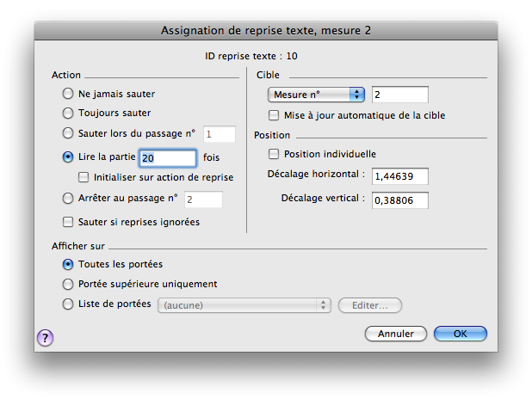The image size is (532, 399).
Task: Open the 'Mesure n°' target dropdown
Action: [x=317, y=94]
